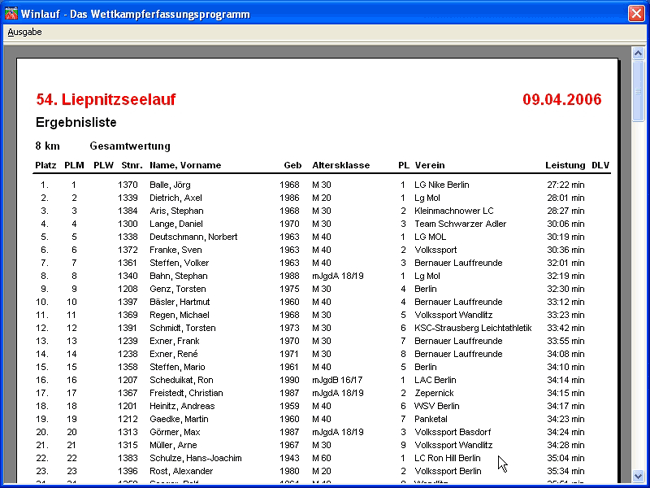The height and width of the screenshot is (488, 650).
Task: Close the Winlauf window
Action: 635,13
